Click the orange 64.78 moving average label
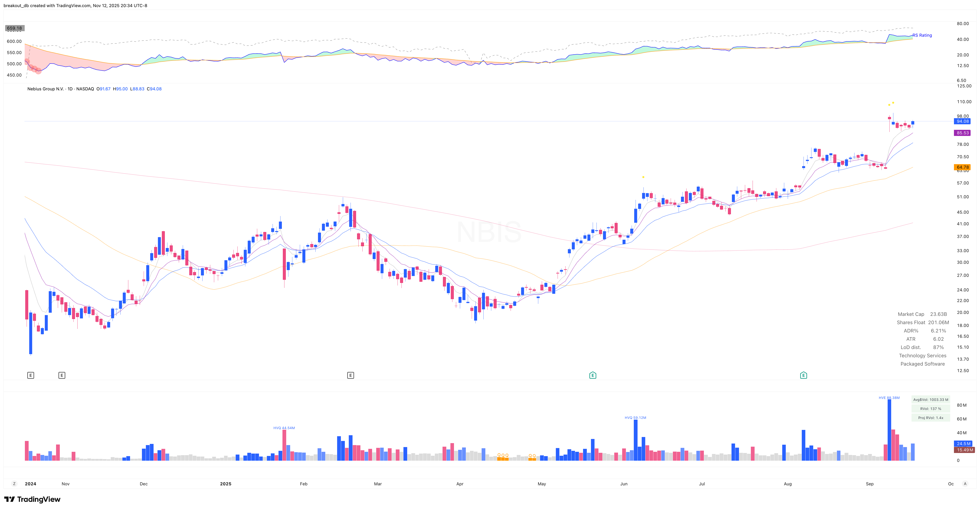This screenshot has width=980, height=510. coord(963,167)
